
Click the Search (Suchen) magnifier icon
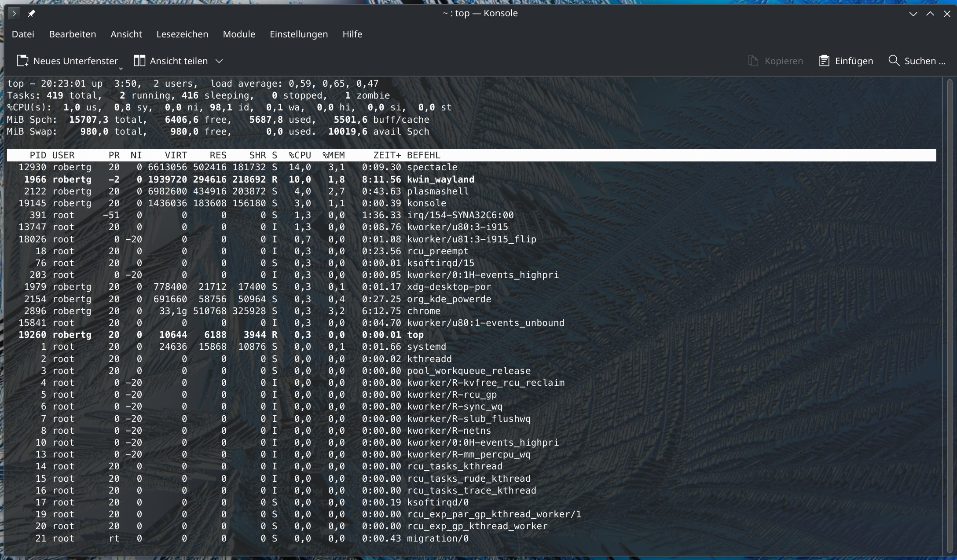[x=894, y=61]
